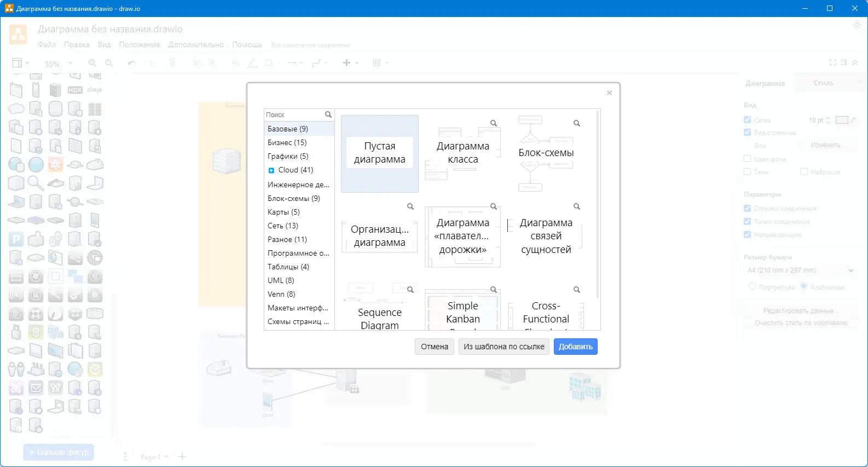Click the Добавить button

(576, 347)
